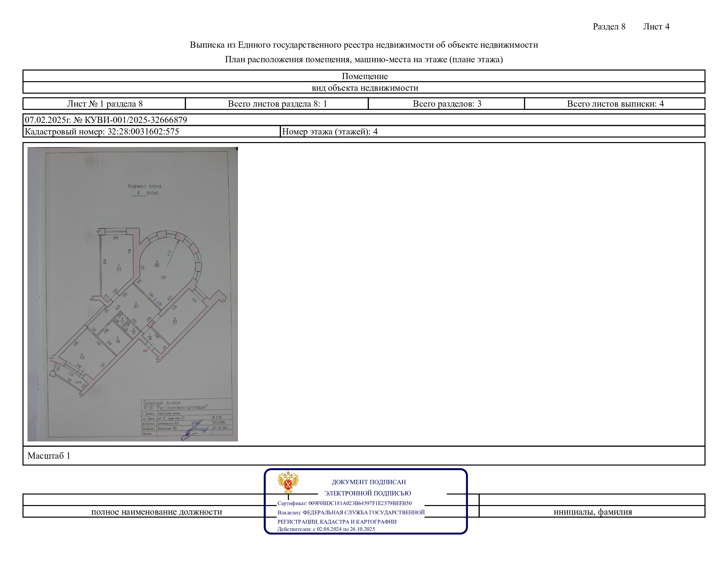Click the Russian coat of arms emblem

[288, 482]
